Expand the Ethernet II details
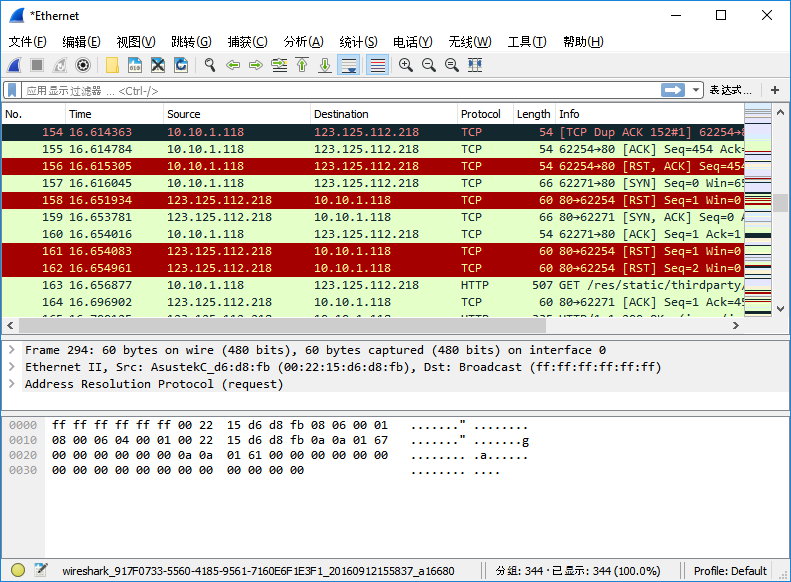791x582 pixels. (12, 367)
